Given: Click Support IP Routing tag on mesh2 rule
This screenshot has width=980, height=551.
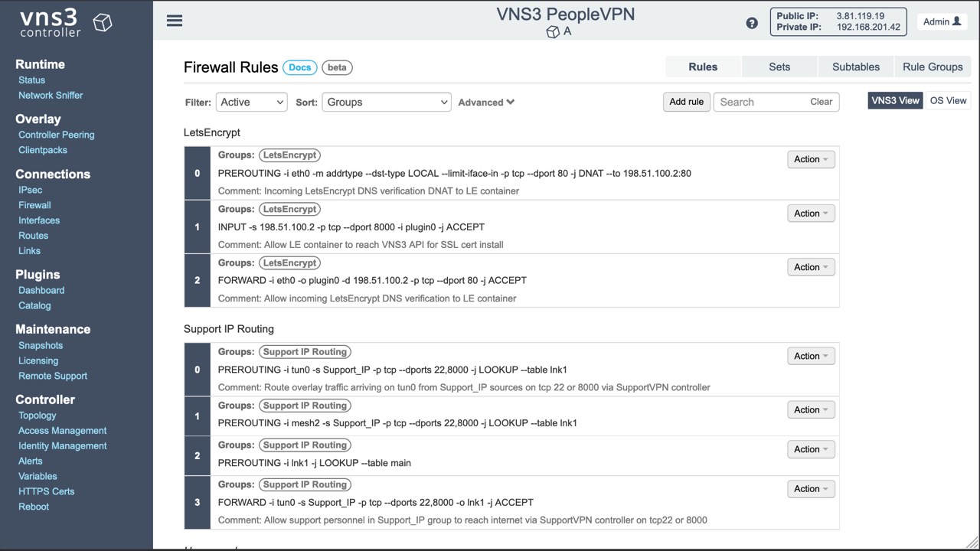Looking at the screenshot, I should pos(305,406).
